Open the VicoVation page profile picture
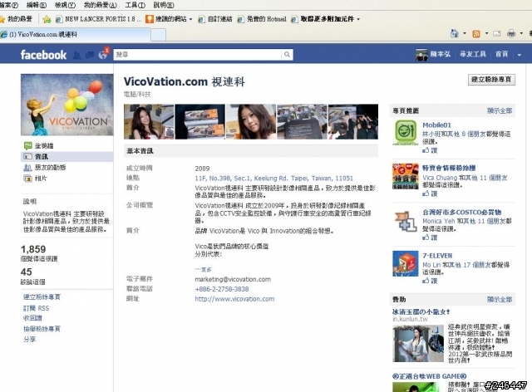Viewport: 532px width, 392px height. (66, 105)
